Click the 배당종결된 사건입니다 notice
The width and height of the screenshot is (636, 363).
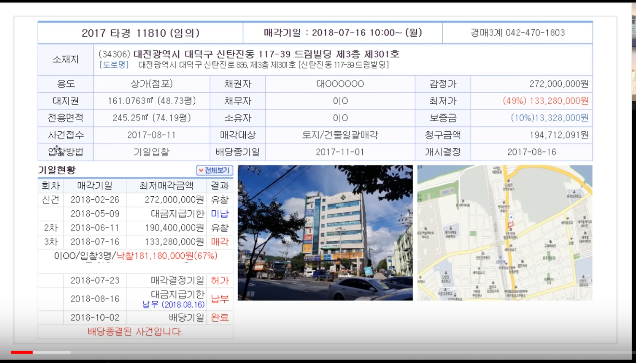tap(135, 332)
